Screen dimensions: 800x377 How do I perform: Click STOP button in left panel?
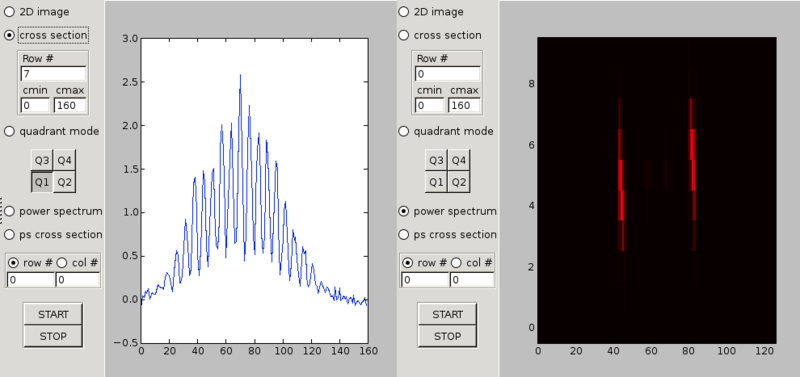pyautogui.click(x=53, y=336)
